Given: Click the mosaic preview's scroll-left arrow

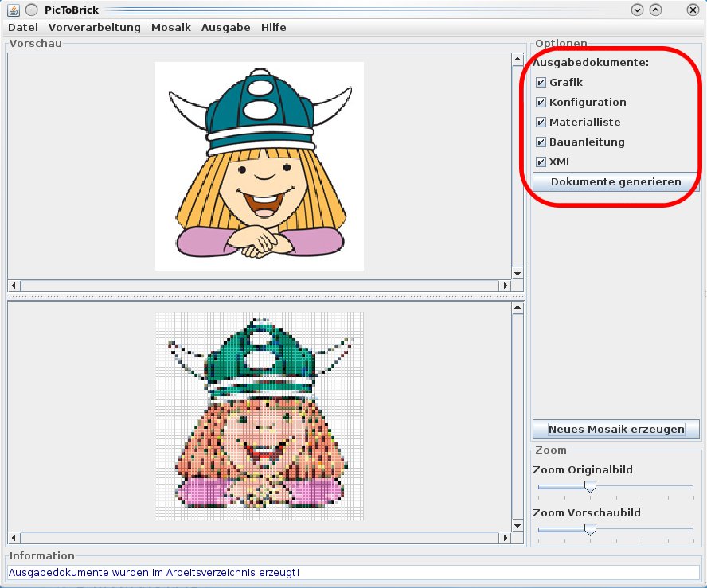Looking at the screenshot, I should pos(14,538).
